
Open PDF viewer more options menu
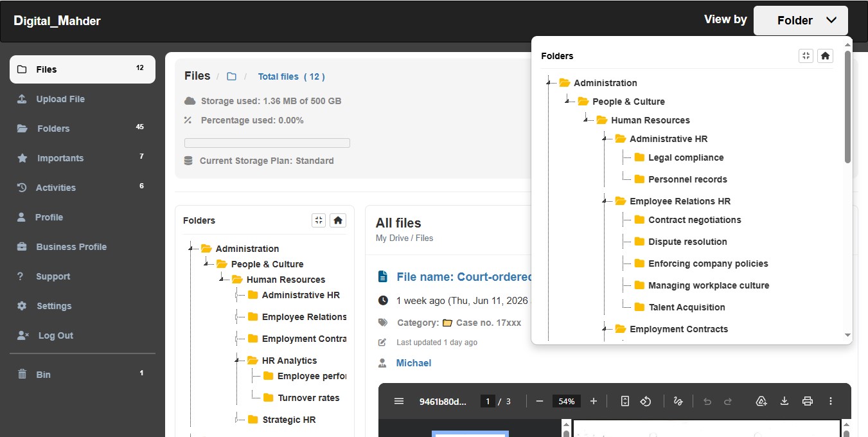pos(831,401)
